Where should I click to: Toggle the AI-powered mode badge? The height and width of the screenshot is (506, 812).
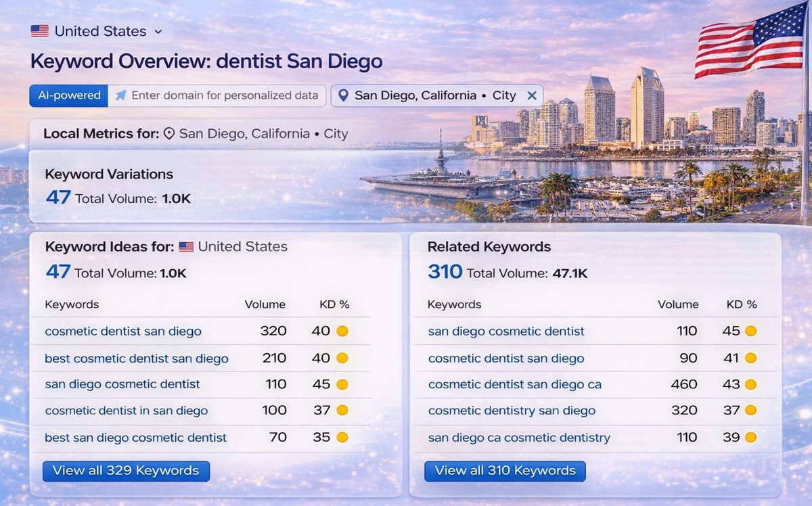click(x=68, y=95)
